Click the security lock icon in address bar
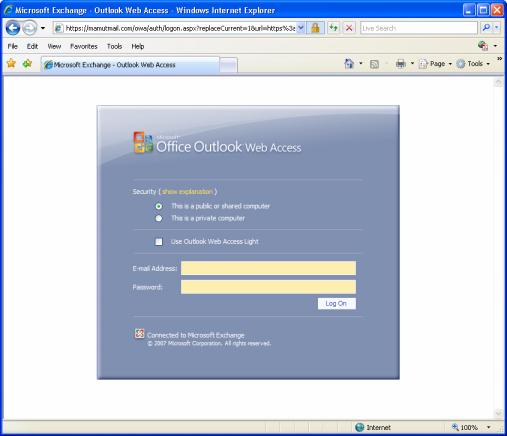 tap(315, 28)
